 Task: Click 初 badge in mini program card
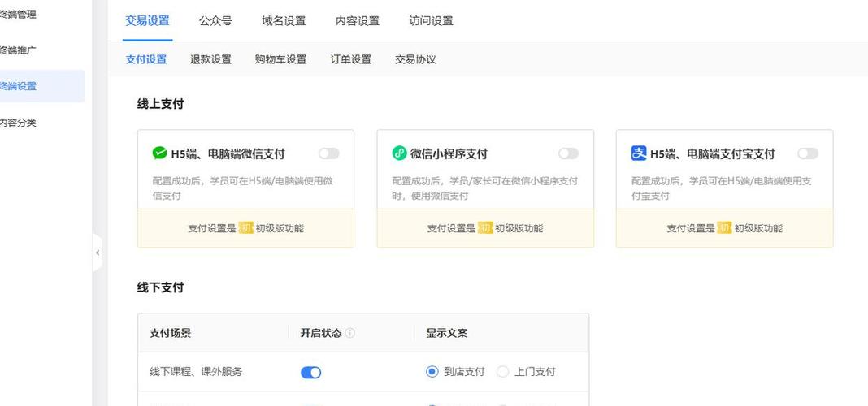click(485, 228)
